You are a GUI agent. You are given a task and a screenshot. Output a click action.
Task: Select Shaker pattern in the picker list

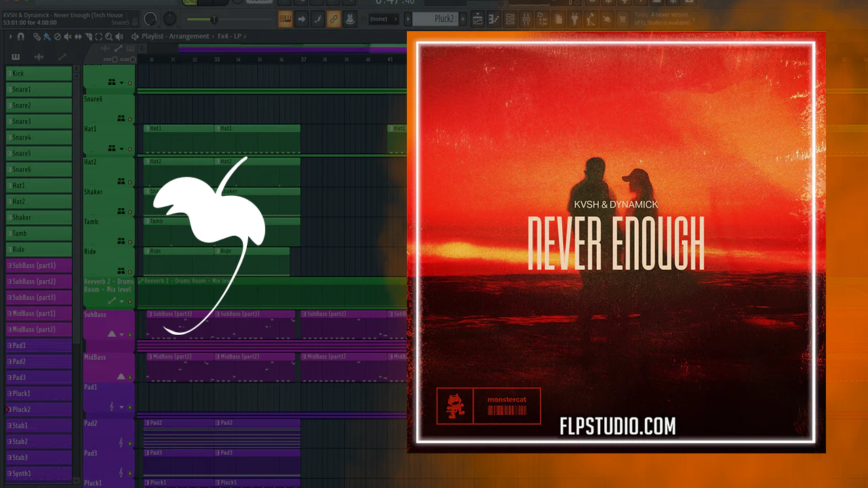39,218
